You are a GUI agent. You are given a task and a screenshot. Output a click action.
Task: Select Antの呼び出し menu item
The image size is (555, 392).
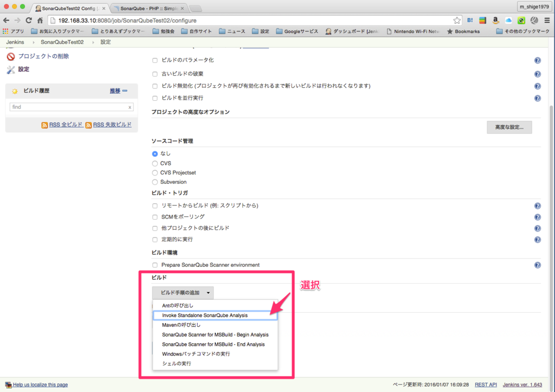pyautogui.click(x=215, y=306)
